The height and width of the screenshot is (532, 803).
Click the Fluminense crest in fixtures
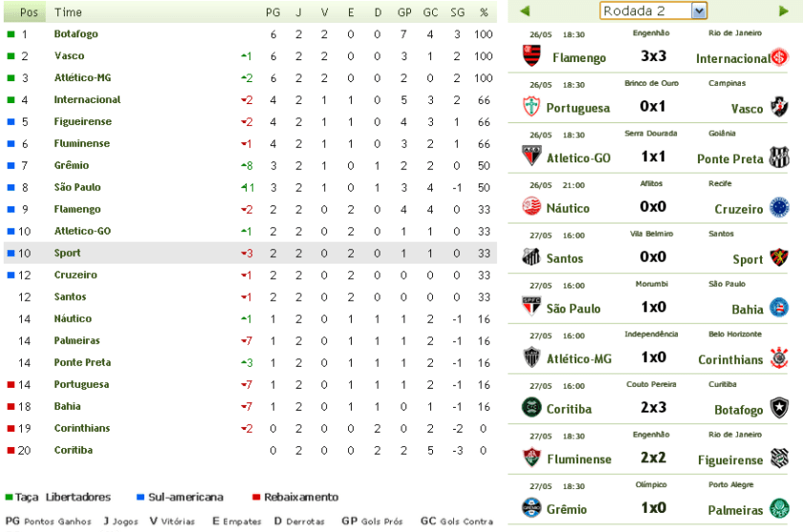click(x=531, y=458)
